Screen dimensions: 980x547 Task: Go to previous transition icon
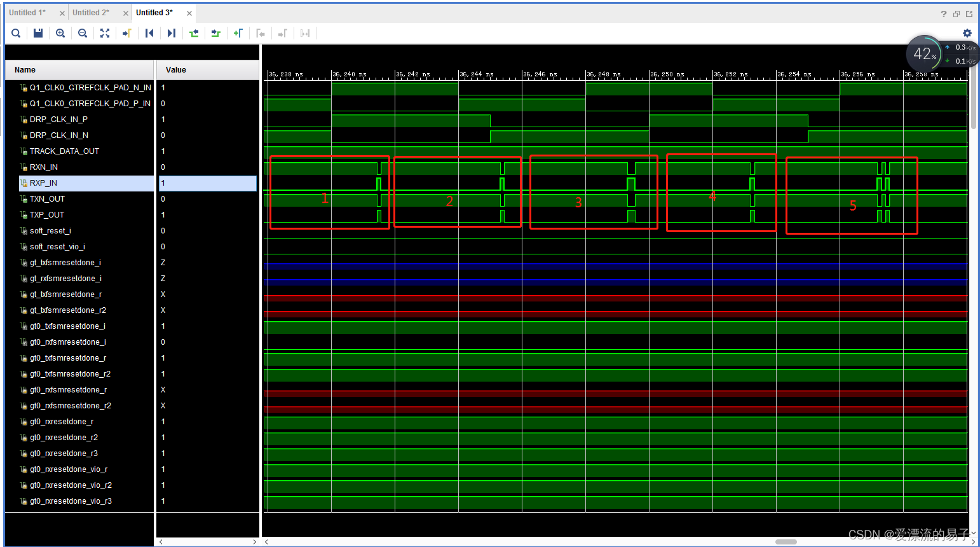[194, 33]
